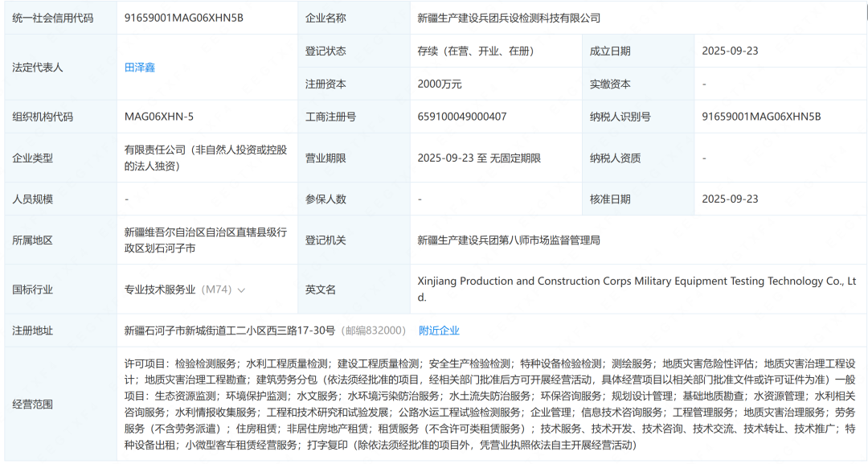Screen dimensions: 868x464
Task: Select the registered address in 石河子市
Action: [x=233, y=330]
